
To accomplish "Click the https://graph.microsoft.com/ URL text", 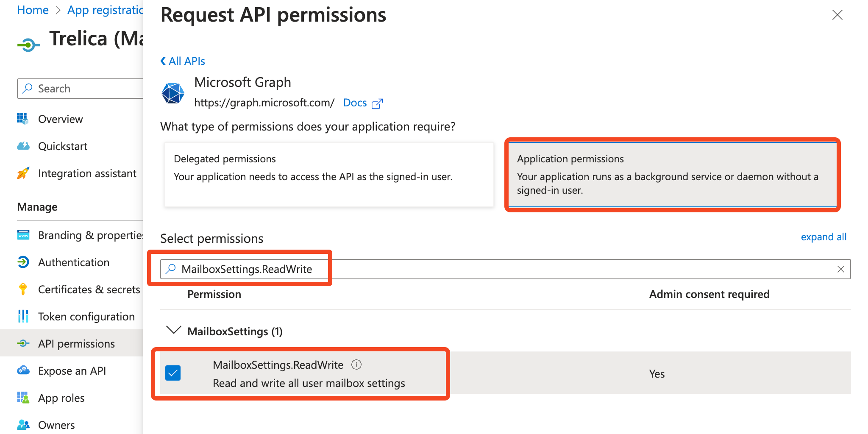I will tap(264, 103).
